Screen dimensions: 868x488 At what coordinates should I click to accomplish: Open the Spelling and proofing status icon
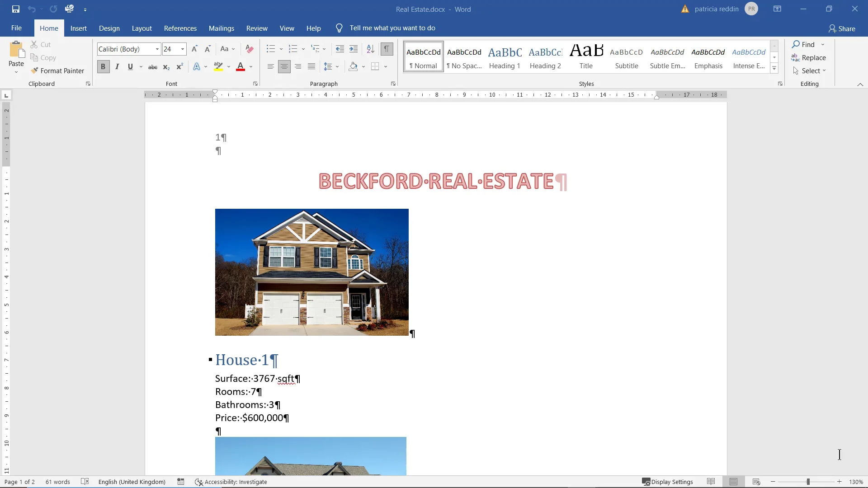[85, 482]
